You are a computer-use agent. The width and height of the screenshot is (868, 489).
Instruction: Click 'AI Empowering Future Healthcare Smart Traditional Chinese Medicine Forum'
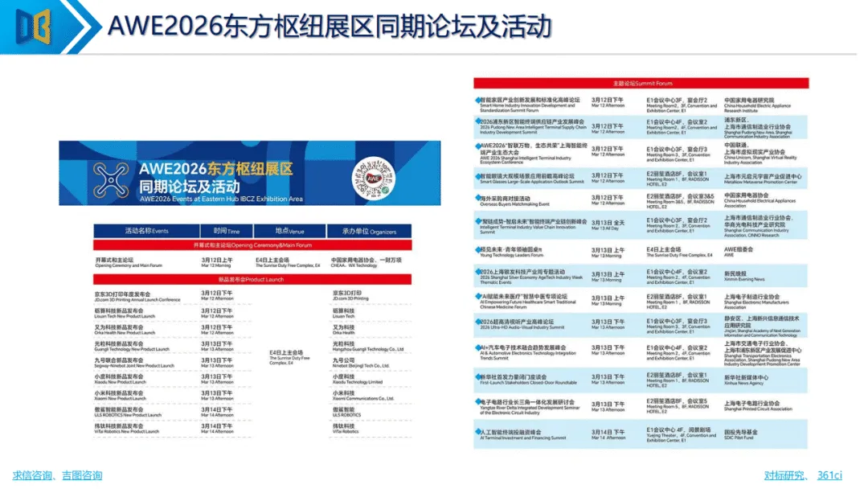coord(528,302)
